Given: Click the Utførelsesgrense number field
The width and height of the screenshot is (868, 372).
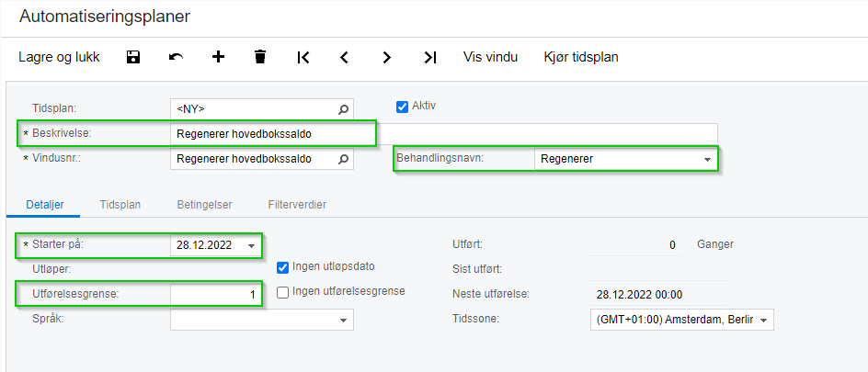Looking at the screenshot, I should (215, 295).
